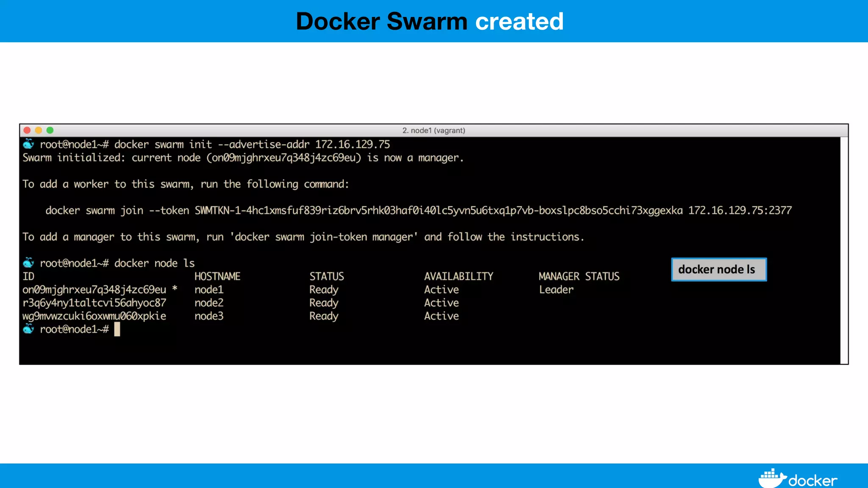The image size is (868, 488).
Task: Click the node ID wg9mvwzcuki6oxwmu060xpkie
Action: pyautogui.click(x=94, y=316)
